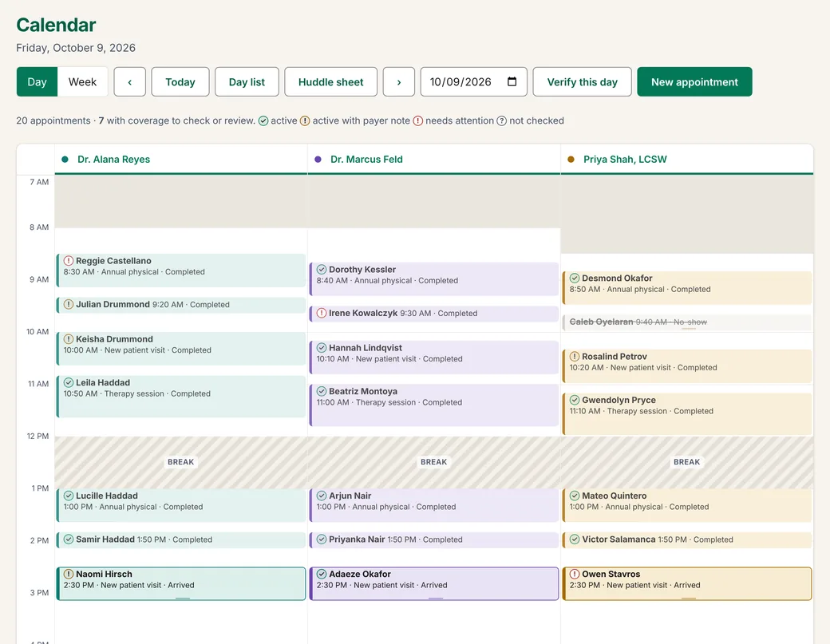Screen dimensions: 830x644
Task: Open Gwendolyn Pryce 11:10 AM therapy session
Action: pyautogui.click(x=686, y=414)
